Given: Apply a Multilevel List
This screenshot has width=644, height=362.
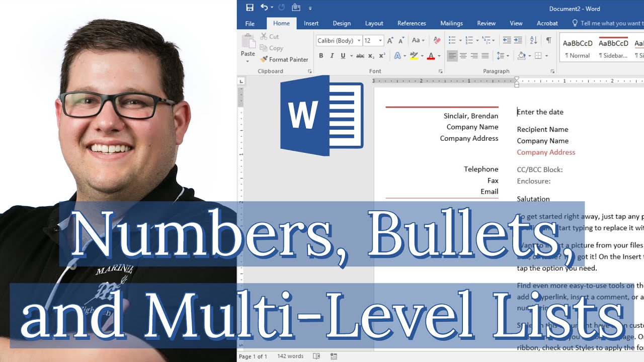Looking at the screenshot, I should pyautogui.click(x=486, y=41).
